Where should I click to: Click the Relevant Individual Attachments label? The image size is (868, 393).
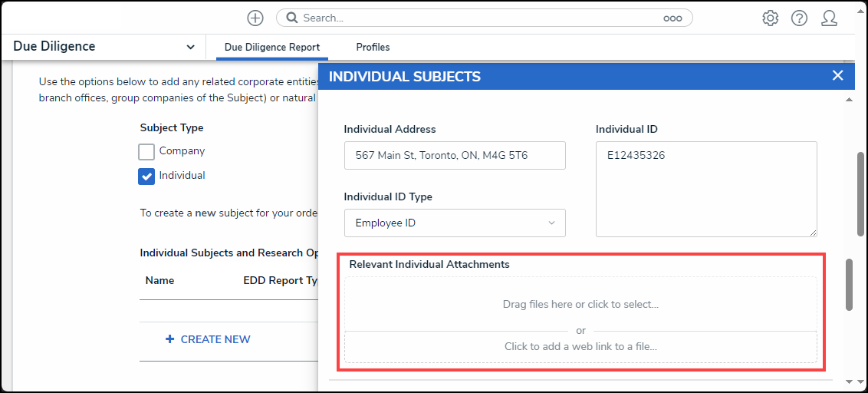pyautogui.click(x=429, y=264)
